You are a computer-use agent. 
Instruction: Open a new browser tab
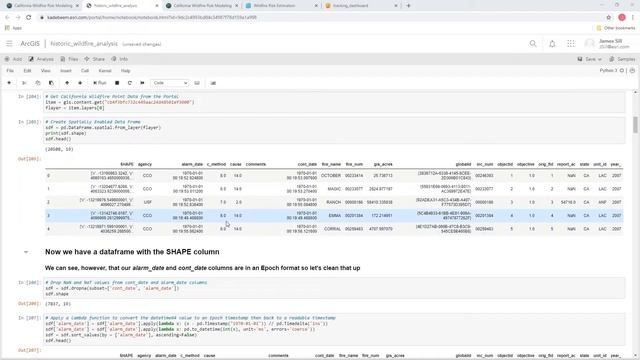coord(409,6)
